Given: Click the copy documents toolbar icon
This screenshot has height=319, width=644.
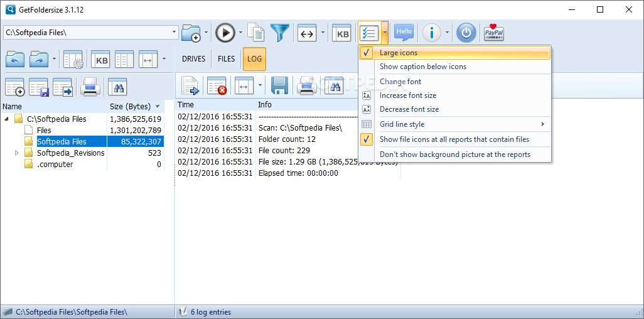Looking at the screenshot, I should click(x=256, y=33).
